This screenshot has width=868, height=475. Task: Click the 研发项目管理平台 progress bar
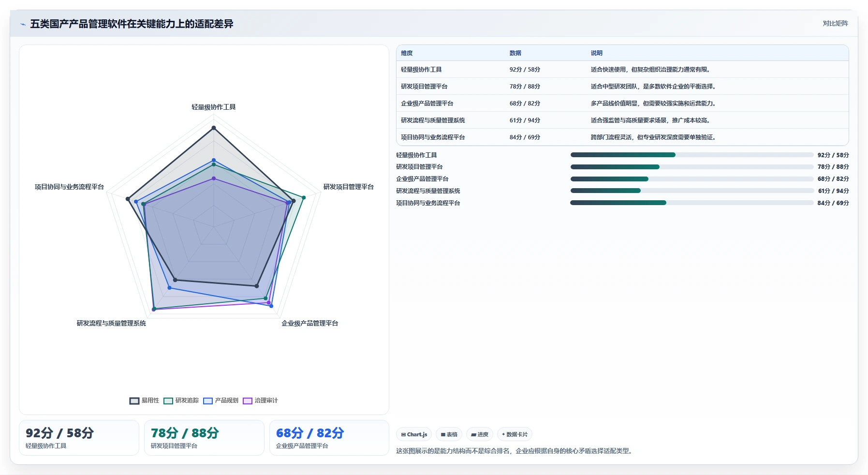point(692,167)
